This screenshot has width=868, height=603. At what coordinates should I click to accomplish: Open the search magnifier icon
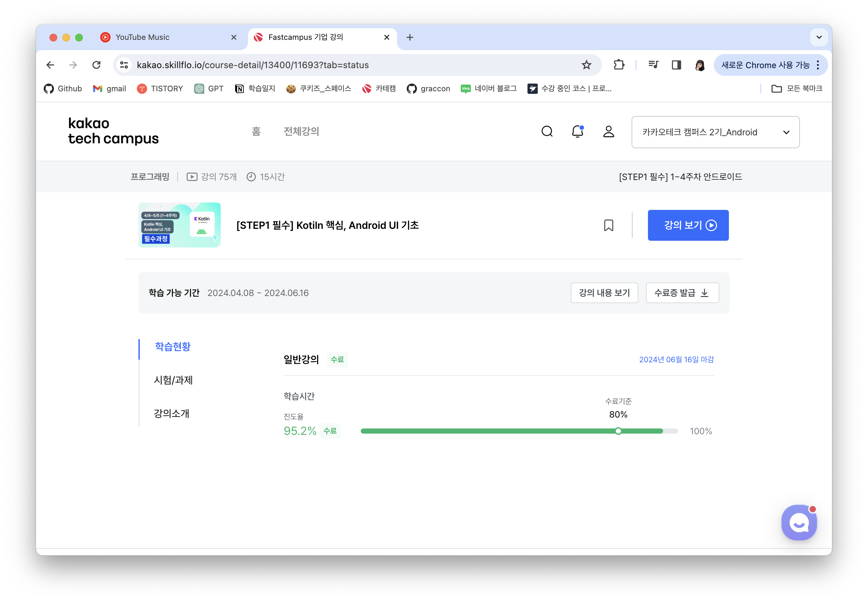click(547, 131)
